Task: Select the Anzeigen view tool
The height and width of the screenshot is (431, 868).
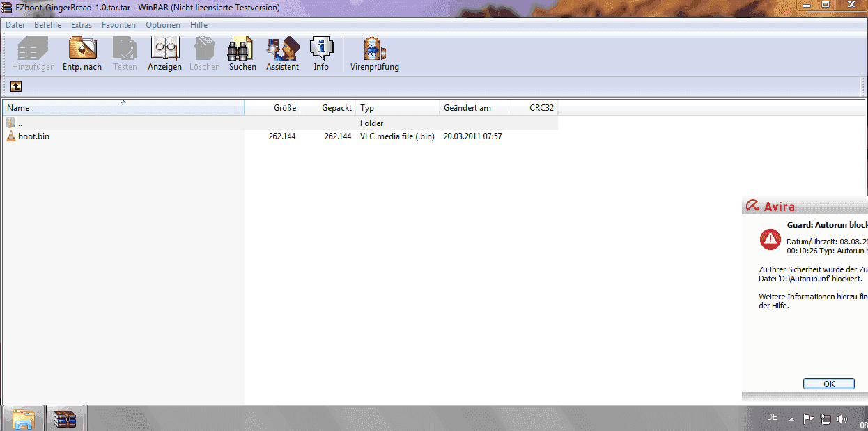Action: tap(164, 54)
